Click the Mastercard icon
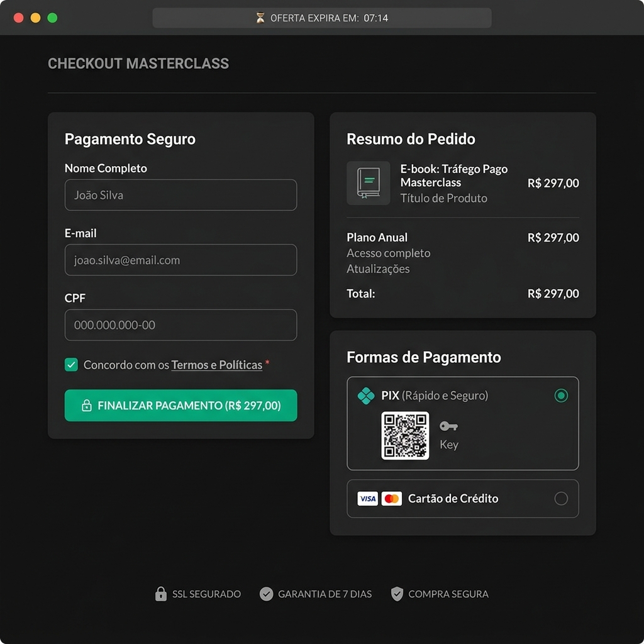 (x=392, y=498)
